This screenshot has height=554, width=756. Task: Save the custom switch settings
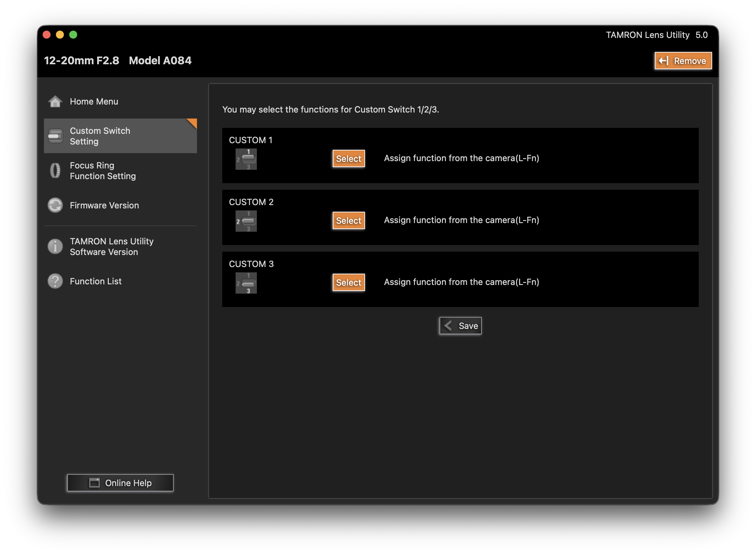click(461, 326)
